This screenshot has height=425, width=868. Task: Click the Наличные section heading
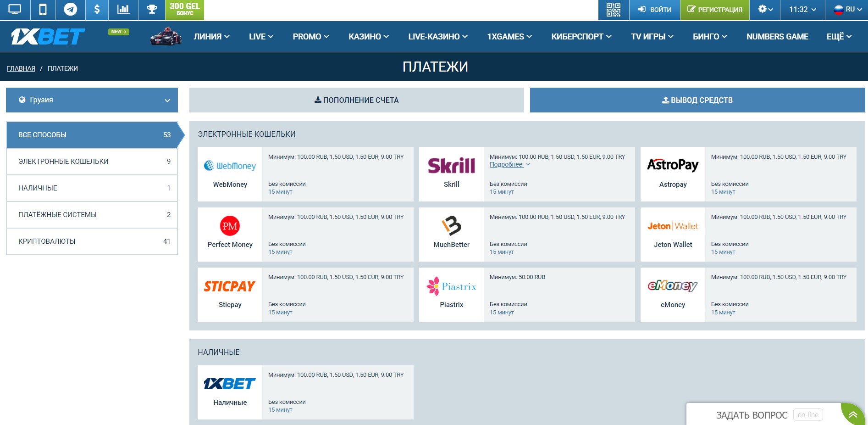[x=219, y=352]
